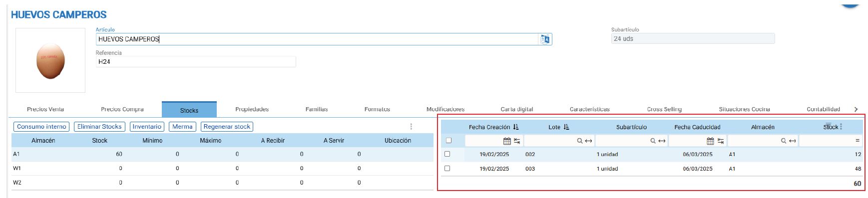Select the Stocks tab

(189, 110)
